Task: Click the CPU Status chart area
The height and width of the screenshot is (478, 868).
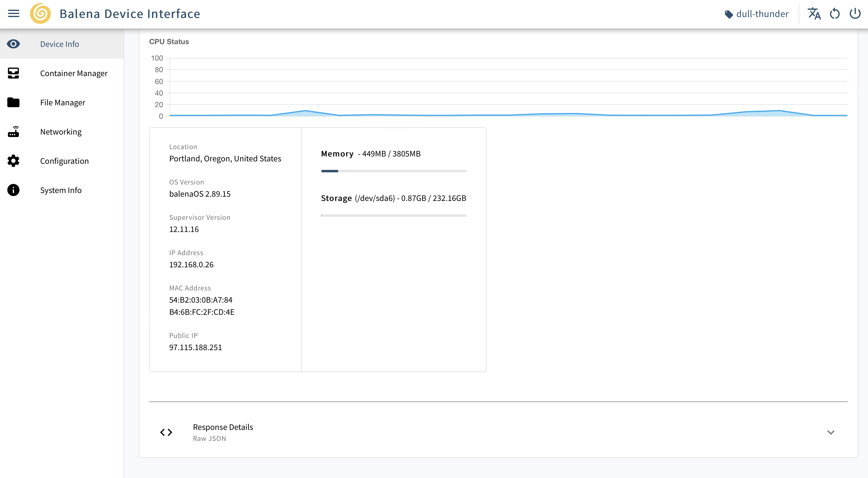Action: [x=508, y=88]
